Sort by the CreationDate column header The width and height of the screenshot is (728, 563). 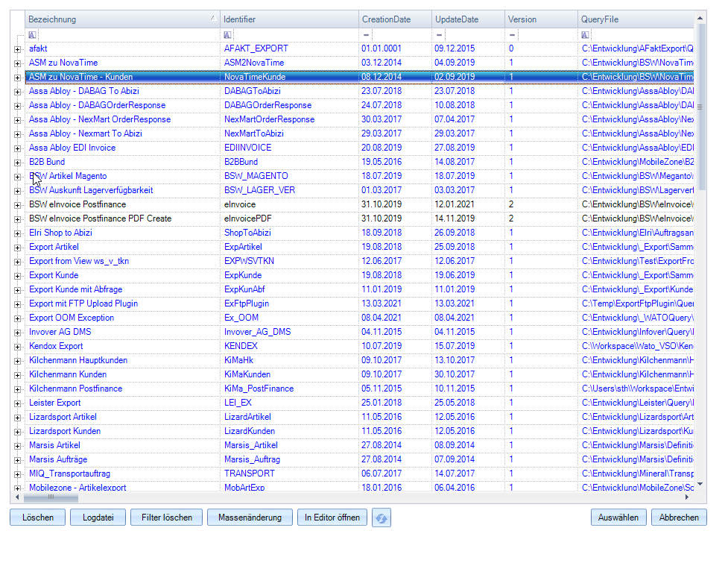tap(391, 19)
